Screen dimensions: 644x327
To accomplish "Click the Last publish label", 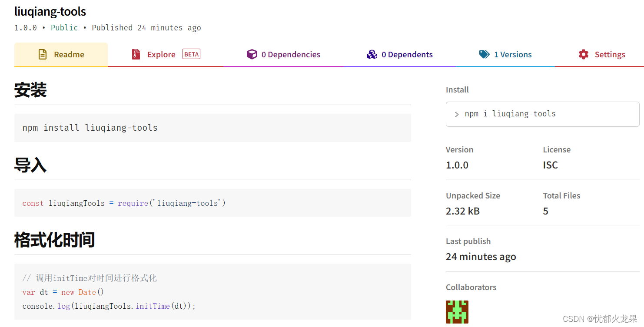I will pos(468,241).
